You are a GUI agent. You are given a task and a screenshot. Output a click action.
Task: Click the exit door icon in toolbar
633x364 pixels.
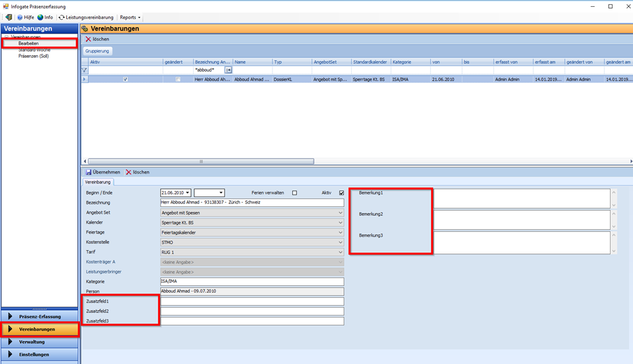(9, 17)
